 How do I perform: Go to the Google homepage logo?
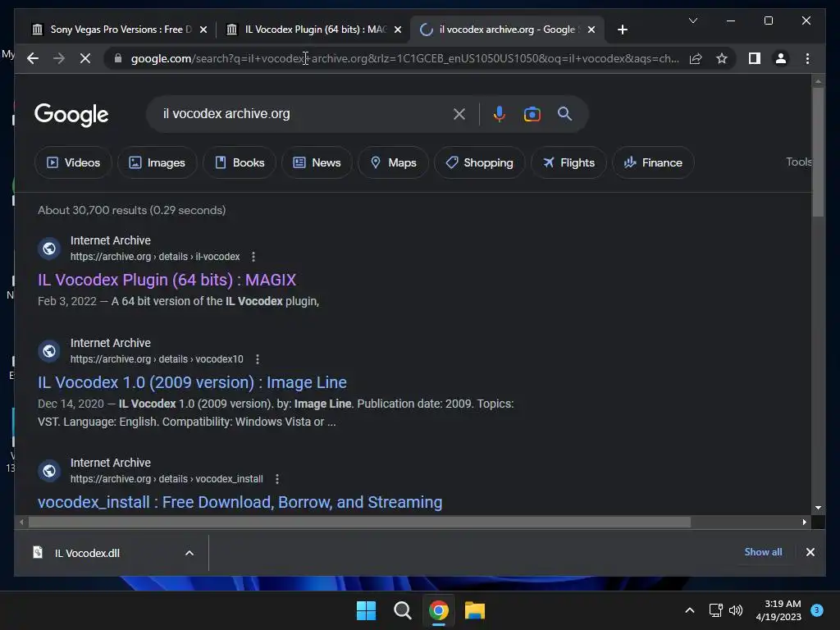point(71,114)
